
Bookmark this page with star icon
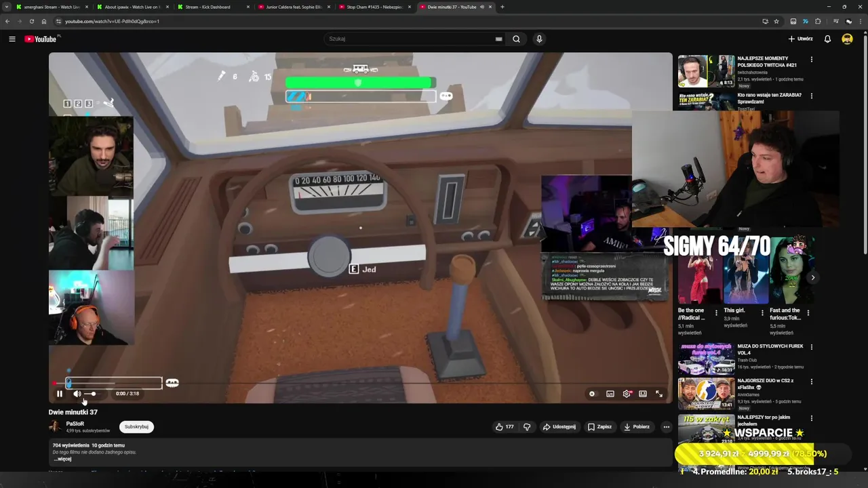click(x=776, y=21)
